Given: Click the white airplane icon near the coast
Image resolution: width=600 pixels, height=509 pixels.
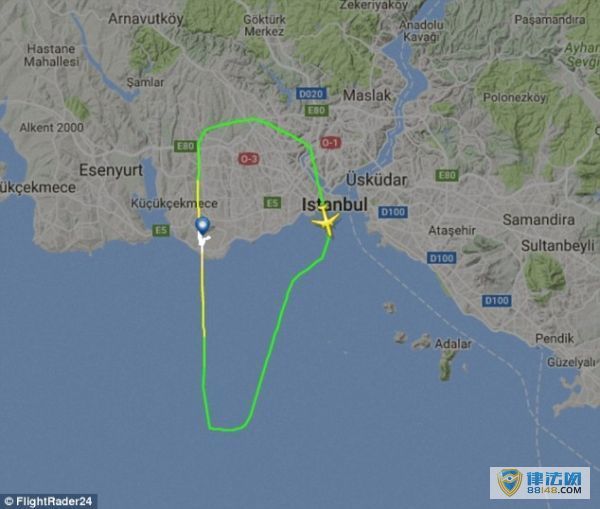Looking at the screenshot, I should coord(203,240).
